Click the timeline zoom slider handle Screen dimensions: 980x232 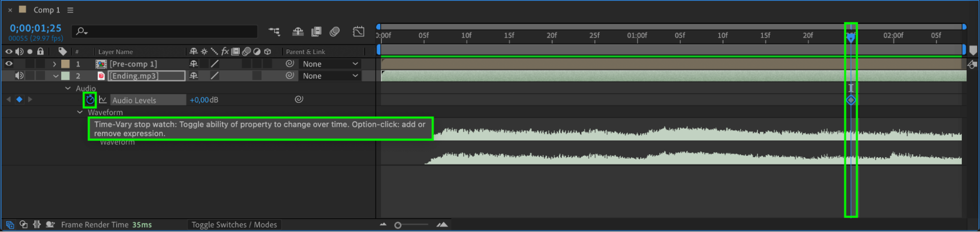[398, 225]
